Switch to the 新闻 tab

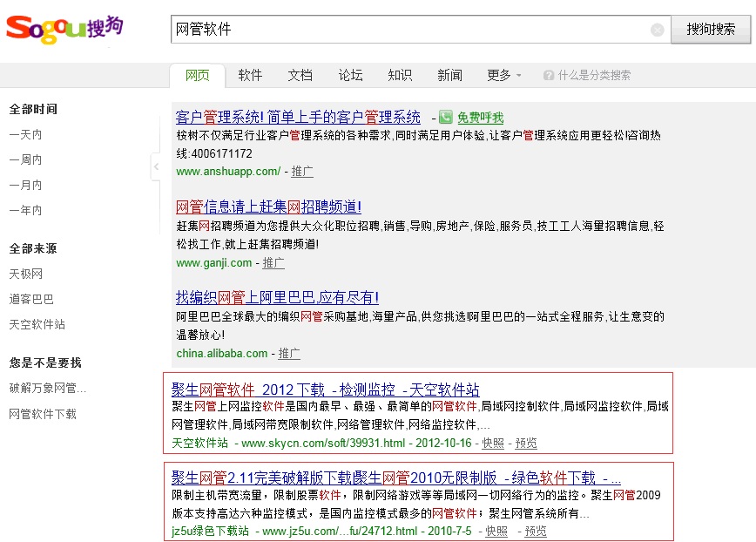coord(449,75)
